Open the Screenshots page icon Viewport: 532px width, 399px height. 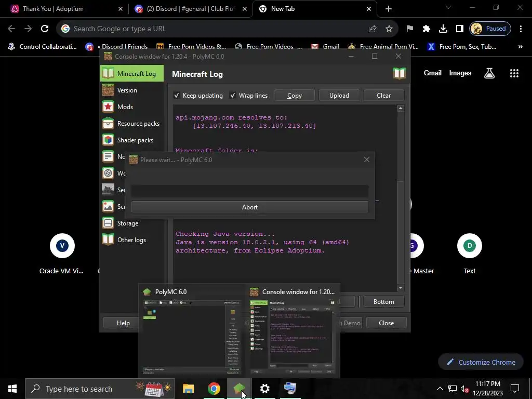(x=108, y=207)
